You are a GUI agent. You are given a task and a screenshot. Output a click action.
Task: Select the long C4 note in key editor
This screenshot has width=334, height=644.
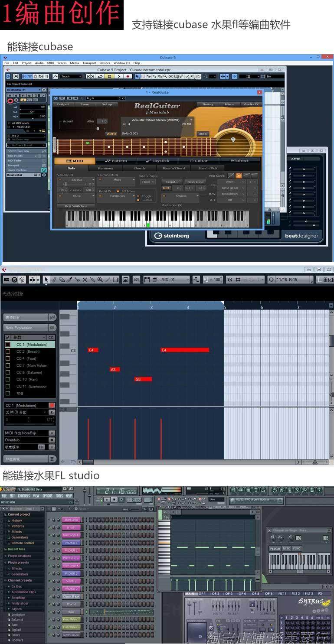(185, 350)
